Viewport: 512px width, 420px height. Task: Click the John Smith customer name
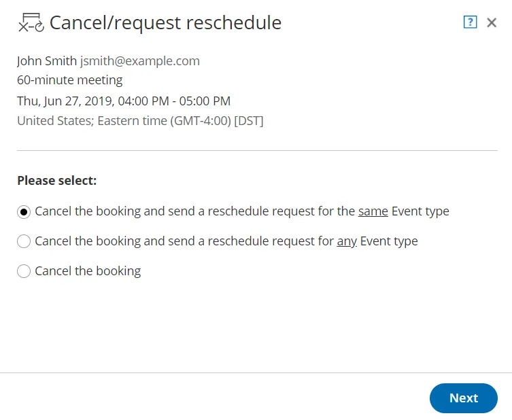point(47,61)
